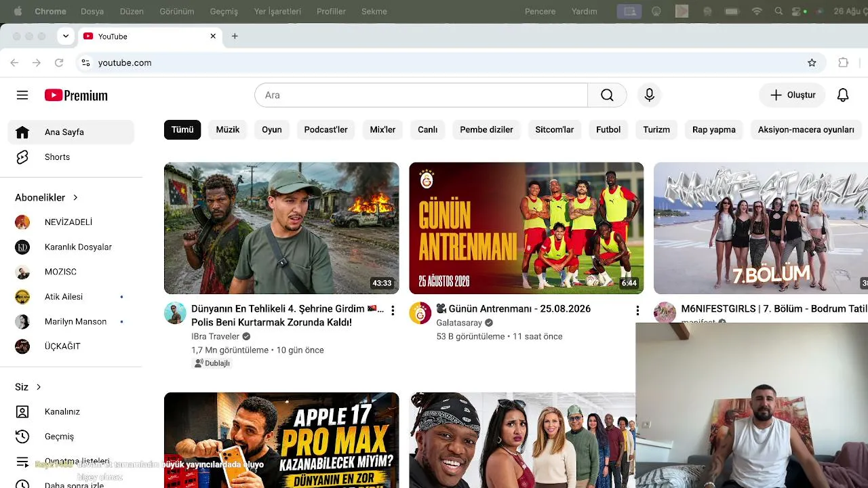This screenshot has width=868, height=488.
Task: Open the MOZISC channel avatar
Action: [x=22, y=272]
